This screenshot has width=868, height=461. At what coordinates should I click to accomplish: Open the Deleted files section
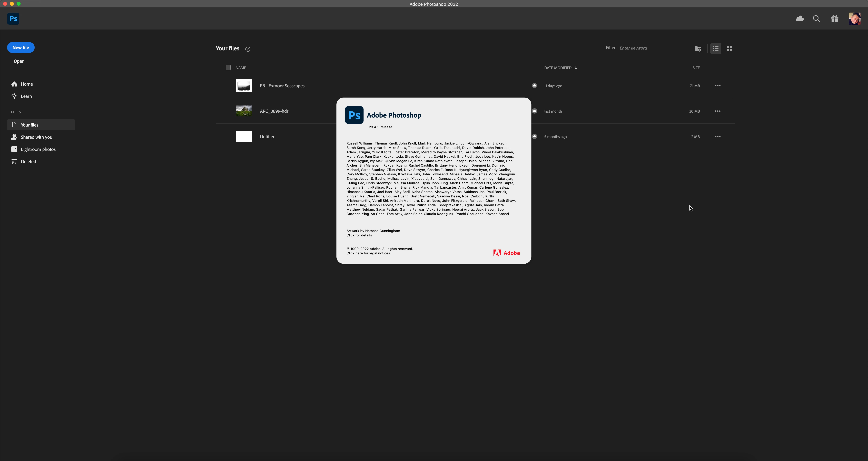tap(28, 161)
